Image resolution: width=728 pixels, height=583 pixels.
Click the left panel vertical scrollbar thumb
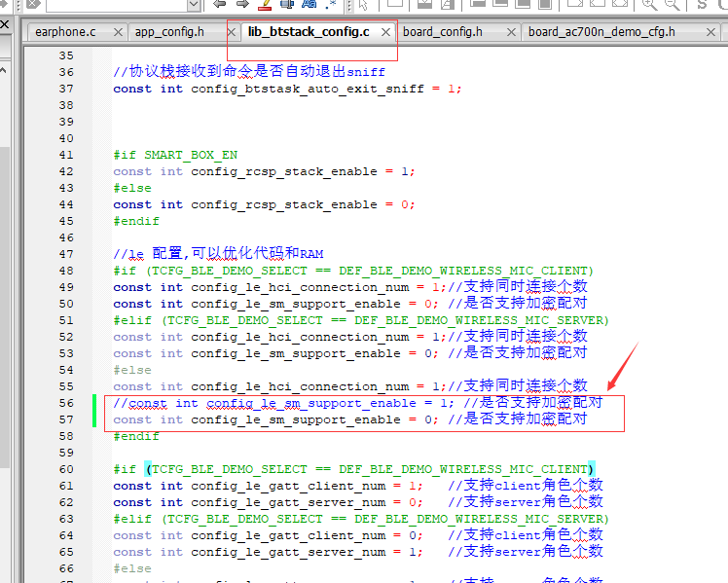4,307
